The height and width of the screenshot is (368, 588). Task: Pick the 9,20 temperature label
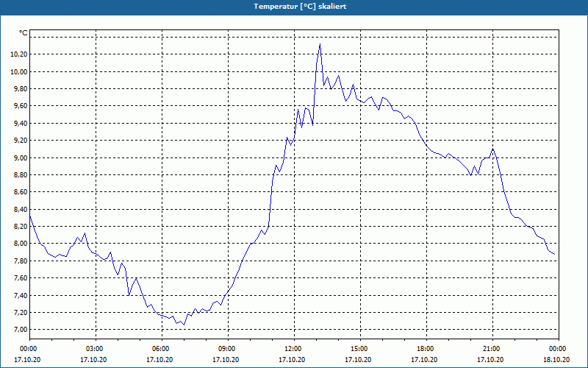[21, 141]
